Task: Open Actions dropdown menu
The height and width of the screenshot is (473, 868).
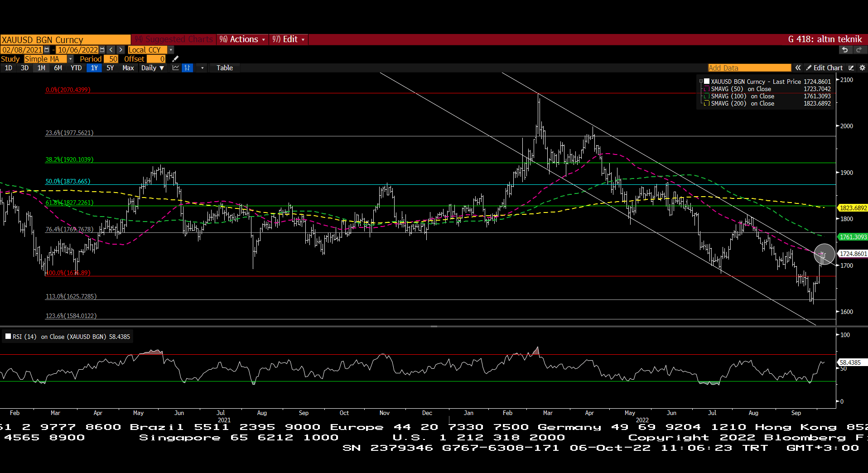Action: tap(242, 39)
